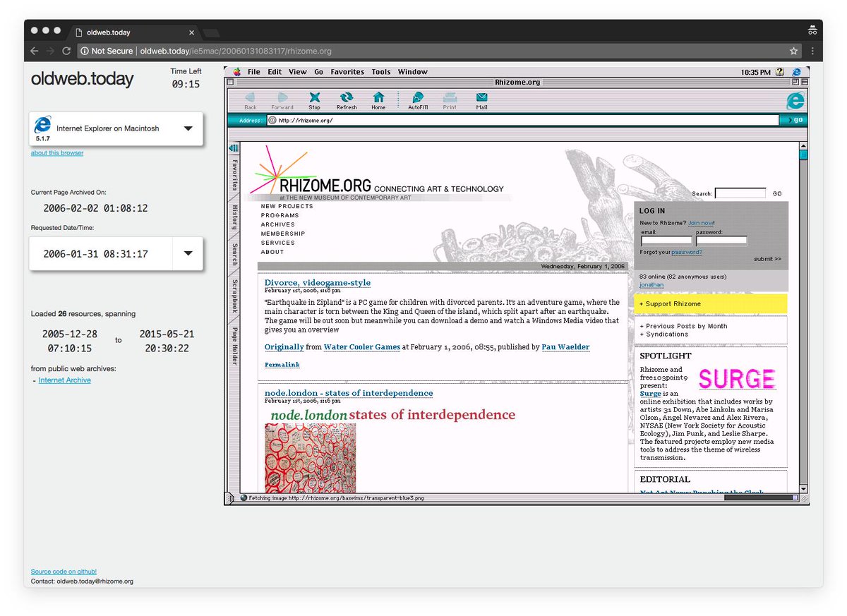The image size is (847, 616).
Task: Click the password input field
Action: 721,241
